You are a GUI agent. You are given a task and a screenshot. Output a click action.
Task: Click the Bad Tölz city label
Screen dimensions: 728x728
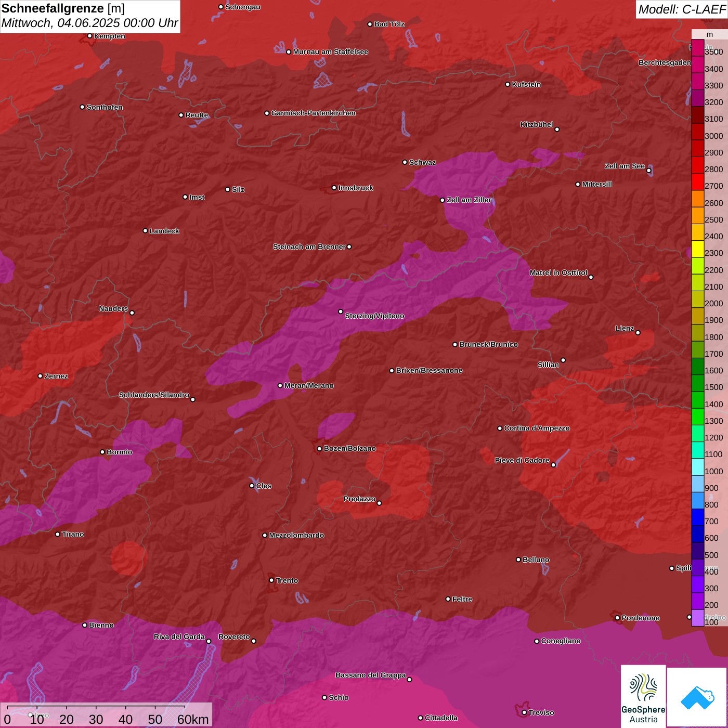389,24
